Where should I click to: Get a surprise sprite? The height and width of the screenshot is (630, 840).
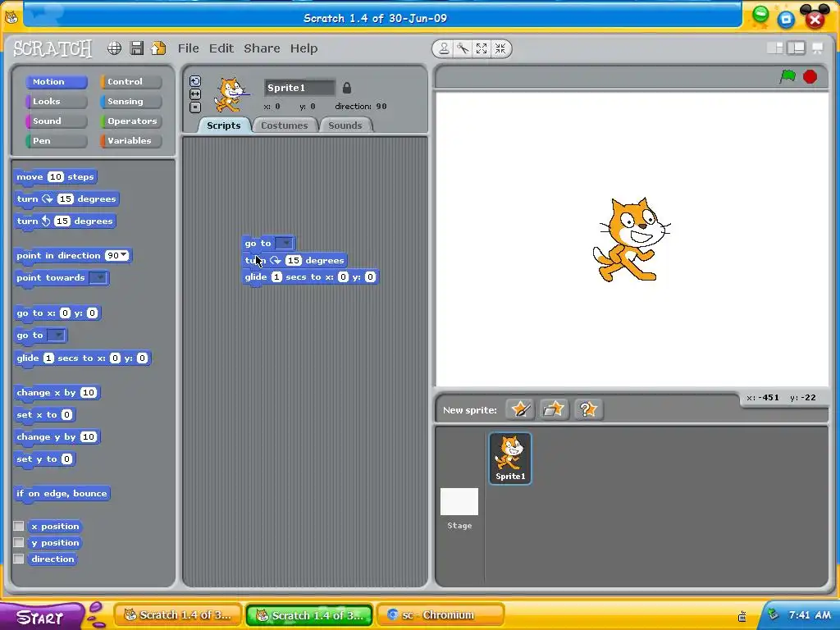click(588, 409)
